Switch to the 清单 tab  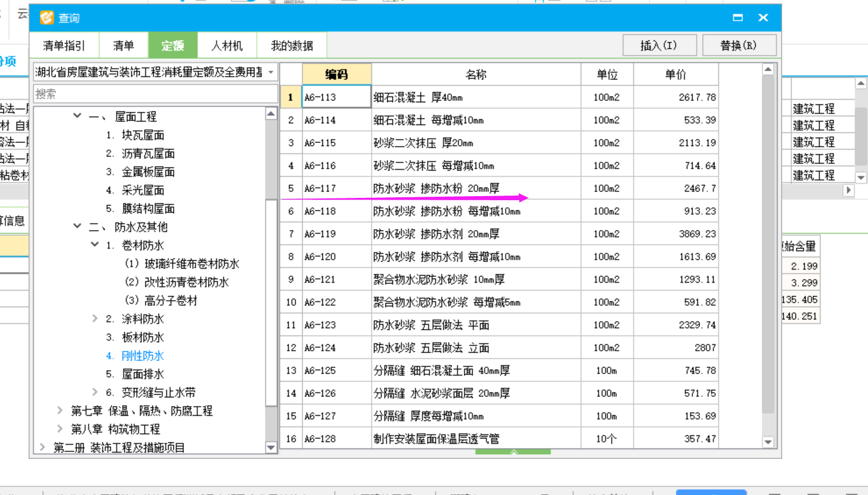tap(123, 46)
